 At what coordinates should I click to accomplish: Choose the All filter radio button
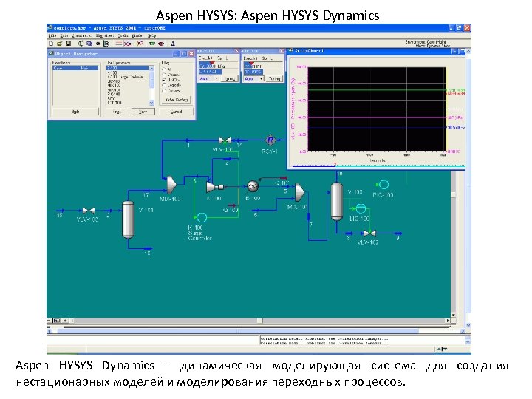164,69
